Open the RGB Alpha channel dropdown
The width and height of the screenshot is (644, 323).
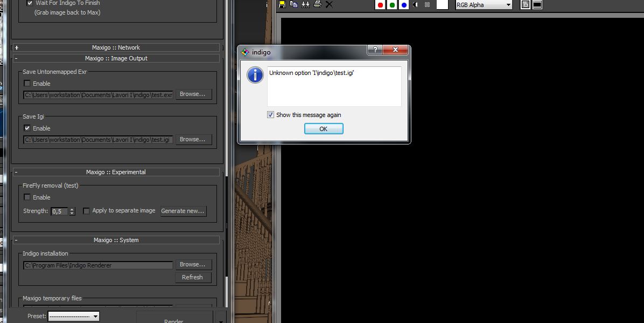pyautogui.click(x=483, y=5)
